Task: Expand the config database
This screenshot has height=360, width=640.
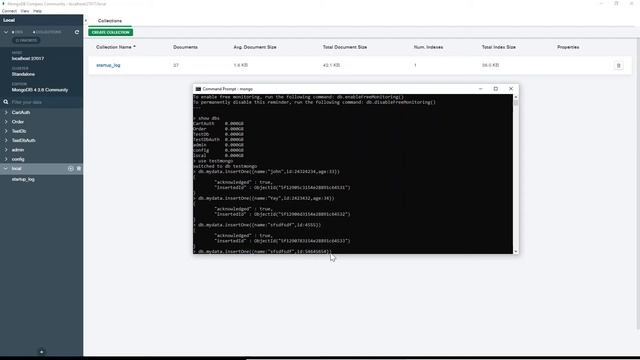Action: (x=6, y=159)
